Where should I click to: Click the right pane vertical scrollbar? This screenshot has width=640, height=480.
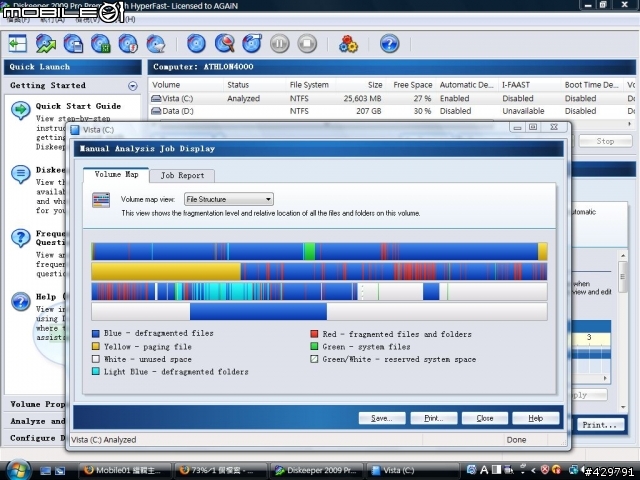(623, 331)
